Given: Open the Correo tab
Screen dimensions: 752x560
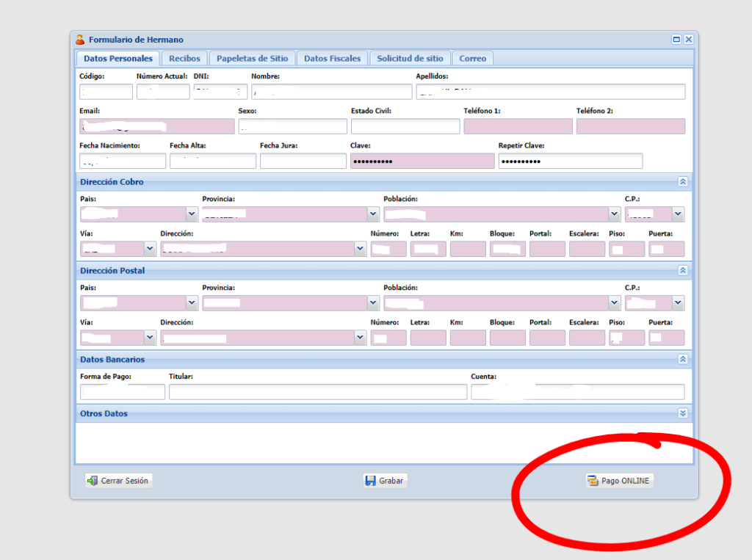Looking at the screenshot, I should click(x=472, y=58).
